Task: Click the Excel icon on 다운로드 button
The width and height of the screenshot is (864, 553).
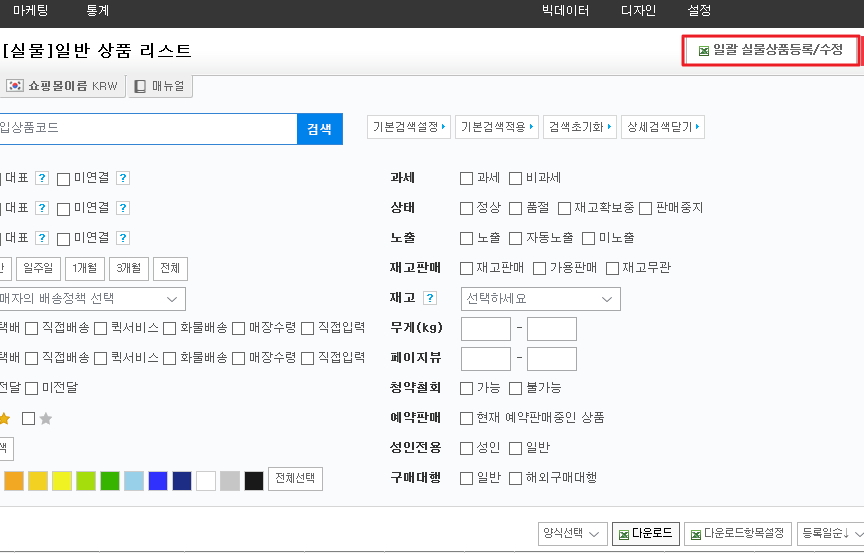Action: [622, 534]
